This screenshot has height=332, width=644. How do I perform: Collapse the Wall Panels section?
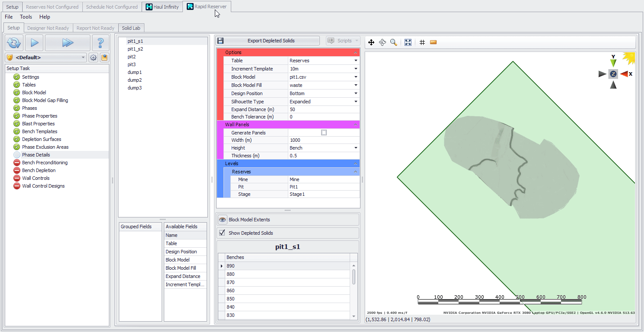355,125
